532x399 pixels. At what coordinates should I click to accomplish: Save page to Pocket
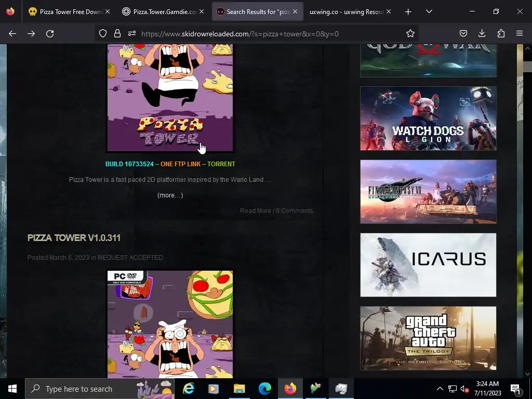pos(463,33)
